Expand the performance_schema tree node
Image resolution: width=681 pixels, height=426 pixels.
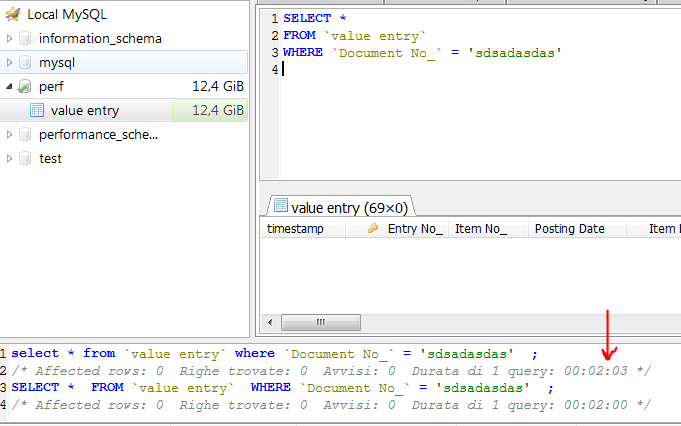tap(10, 135)
